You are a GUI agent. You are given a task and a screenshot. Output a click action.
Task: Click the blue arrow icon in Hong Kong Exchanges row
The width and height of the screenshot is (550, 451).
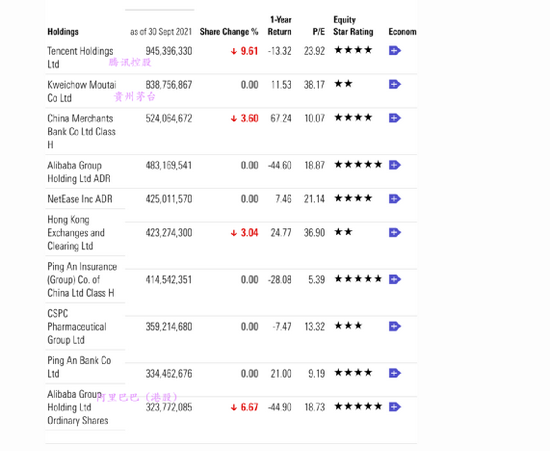click(395, 233)
